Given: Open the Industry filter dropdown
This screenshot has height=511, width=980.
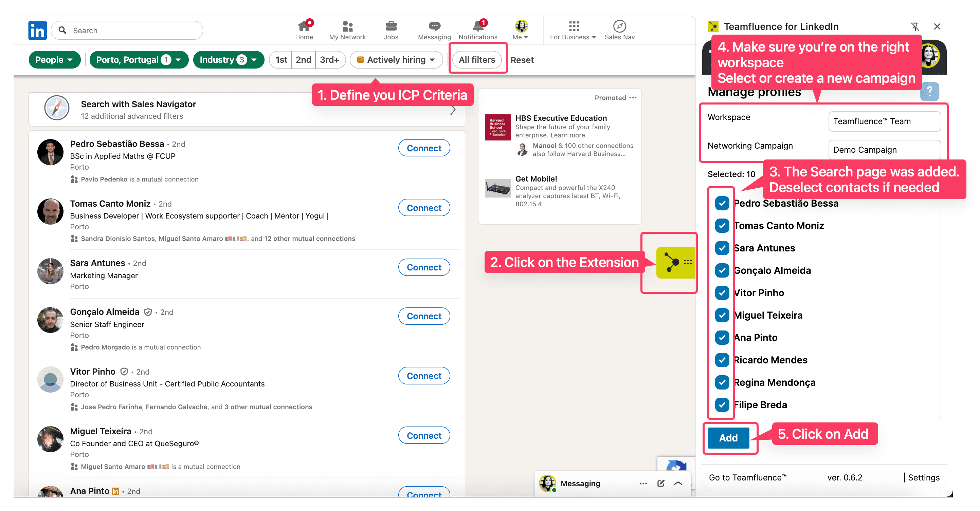Looking at the screenshot, I should (228, 60).
